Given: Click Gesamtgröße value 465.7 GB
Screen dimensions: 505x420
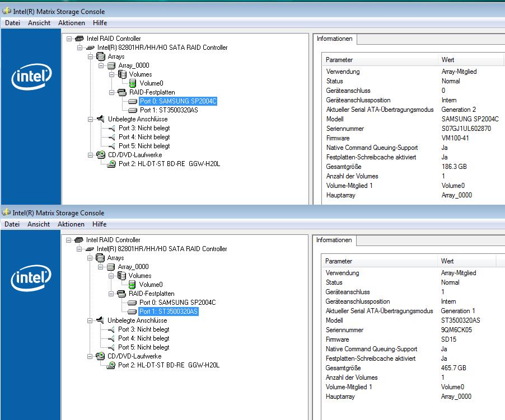Looking at the screenshot, I should 453,368.
